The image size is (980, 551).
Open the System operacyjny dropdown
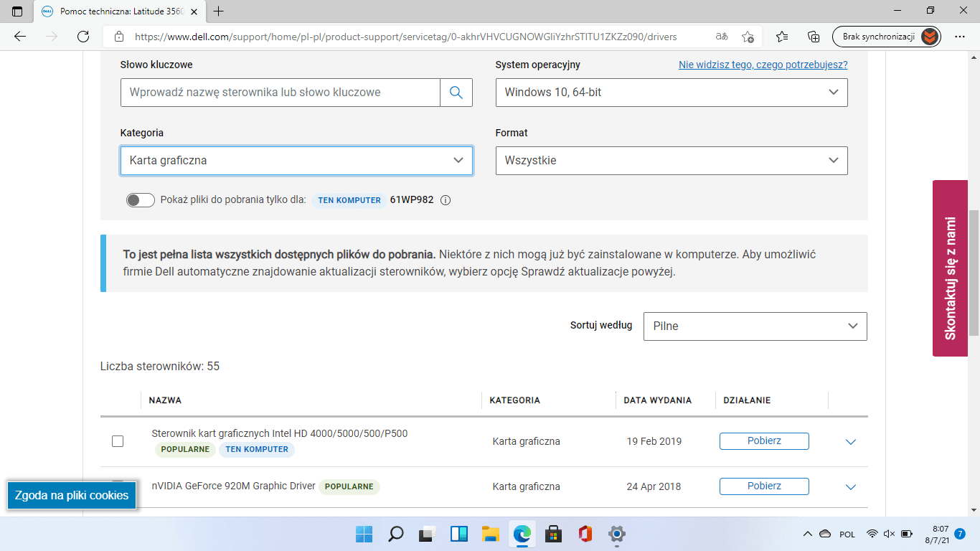pos(672,93)
